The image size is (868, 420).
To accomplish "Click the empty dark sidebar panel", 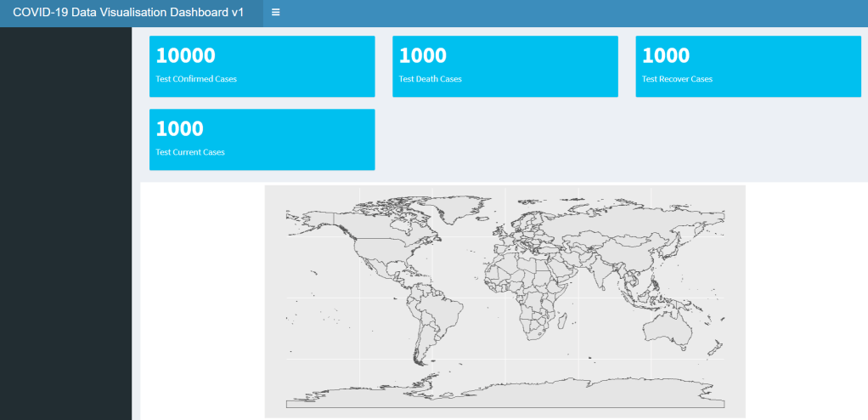I will tap(65, 221).
